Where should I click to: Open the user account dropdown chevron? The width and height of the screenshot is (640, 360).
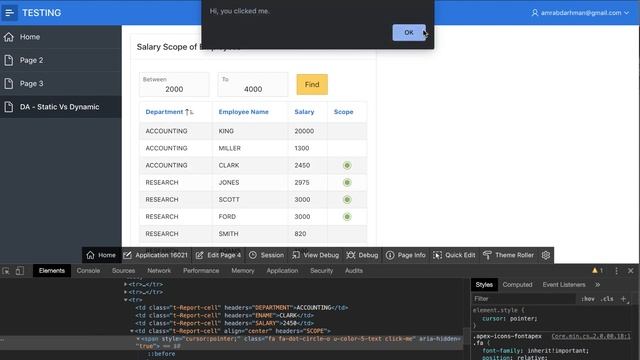pyautogui.click(x=627, y=13)
